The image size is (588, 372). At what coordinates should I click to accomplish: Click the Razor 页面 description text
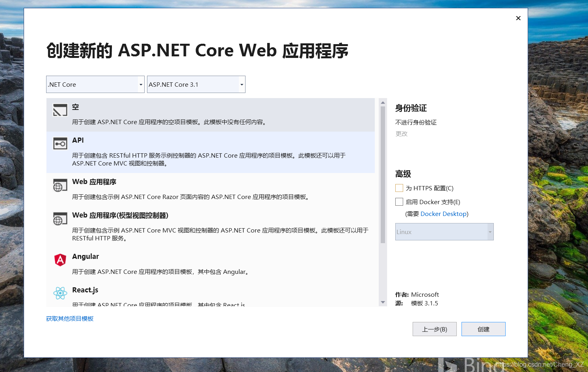[x=190, y=197]
